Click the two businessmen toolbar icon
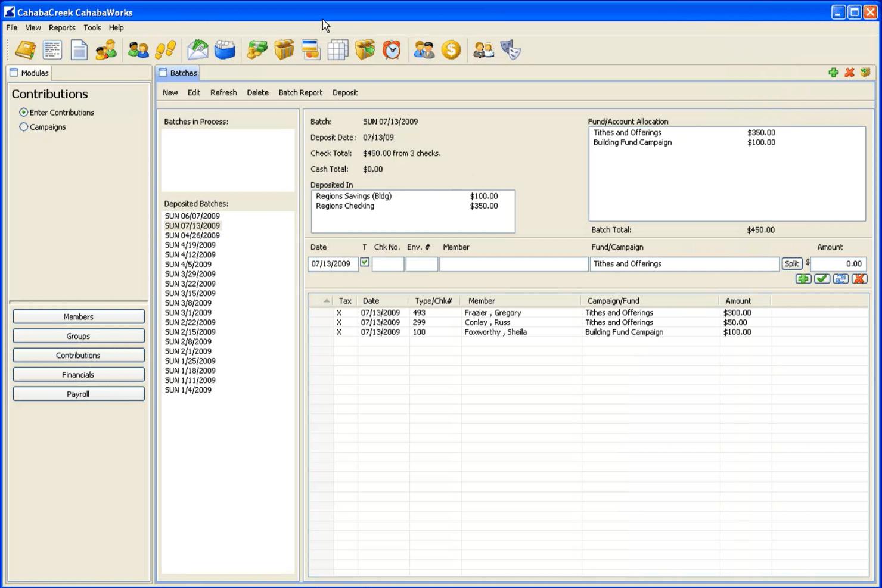The height and width of the screenshot is (588, 882). point(424,50)
